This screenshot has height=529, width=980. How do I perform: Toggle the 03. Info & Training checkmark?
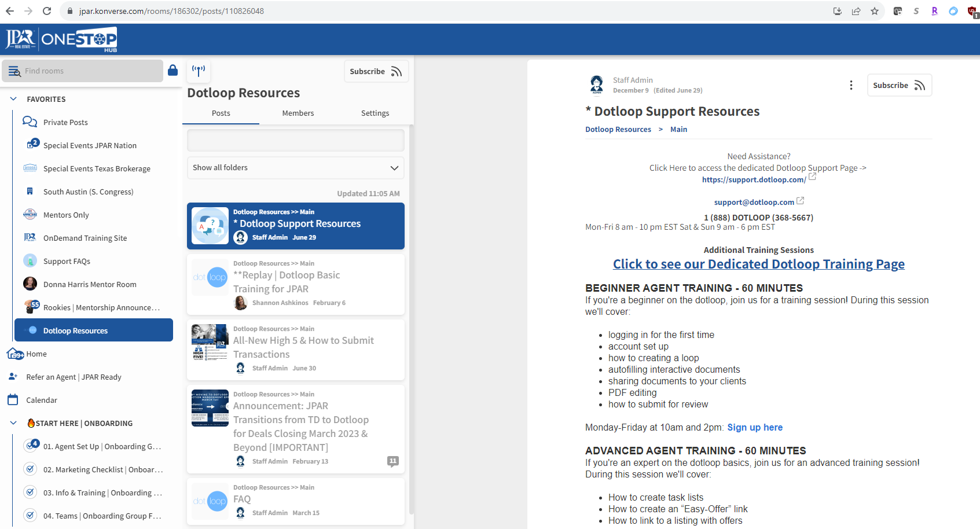coord(30,492)
